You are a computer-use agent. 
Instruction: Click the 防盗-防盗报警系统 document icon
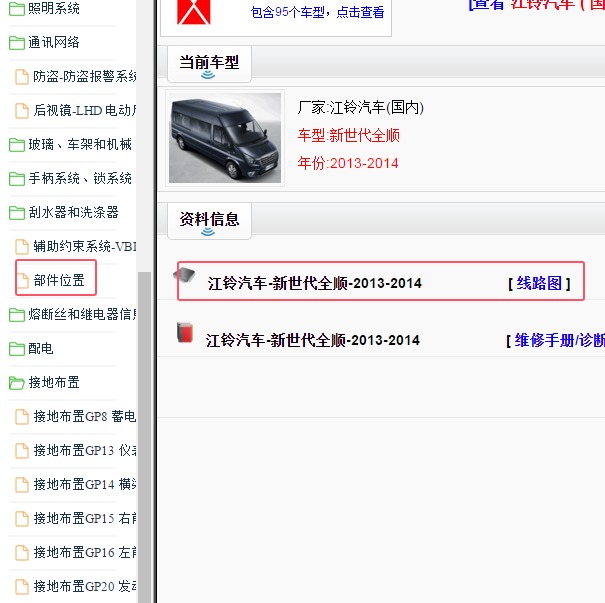(x=22, y=77)
